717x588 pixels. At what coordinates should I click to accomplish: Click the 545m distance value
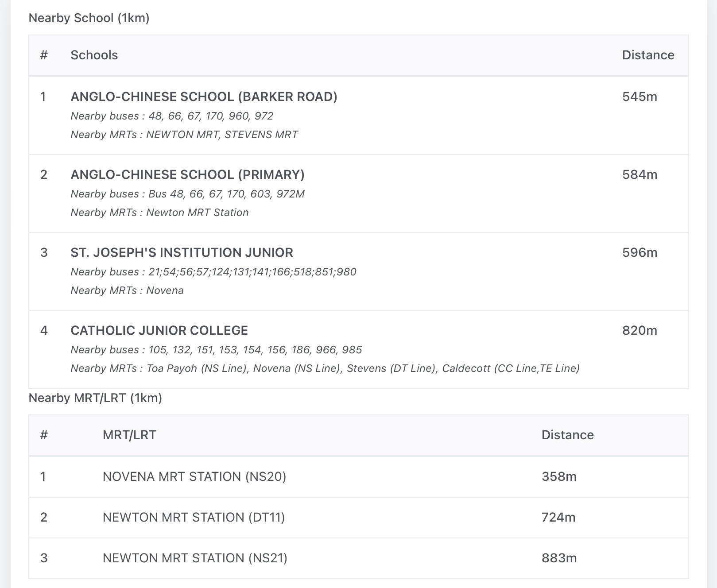639,97
